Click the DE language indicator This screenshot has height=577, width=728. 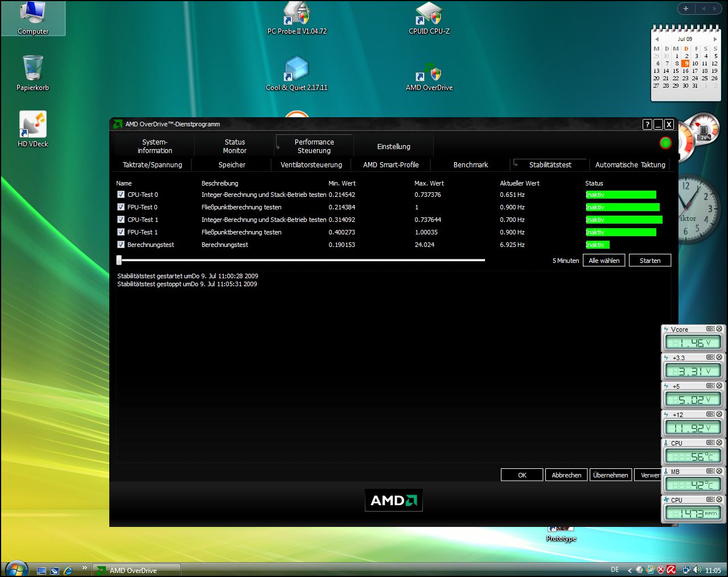(x=615, y=570)
